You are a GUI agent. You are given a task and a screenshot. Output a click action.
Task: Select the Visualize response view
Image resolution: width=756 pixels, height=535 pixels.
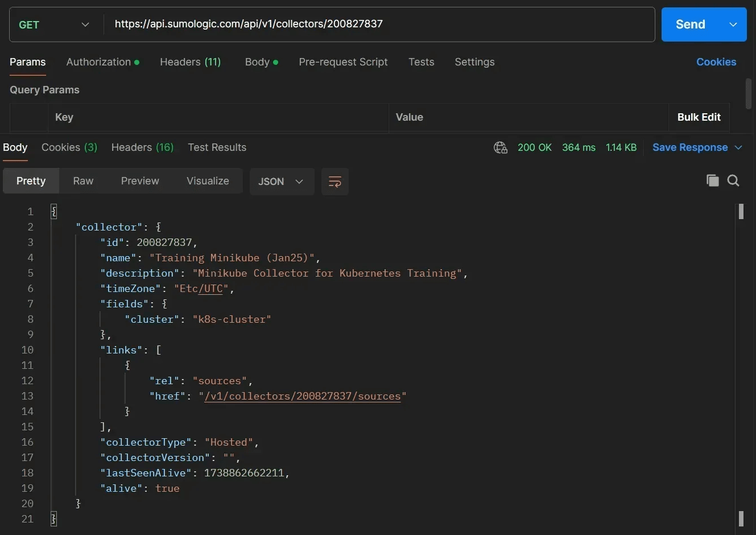coord(208,181)
